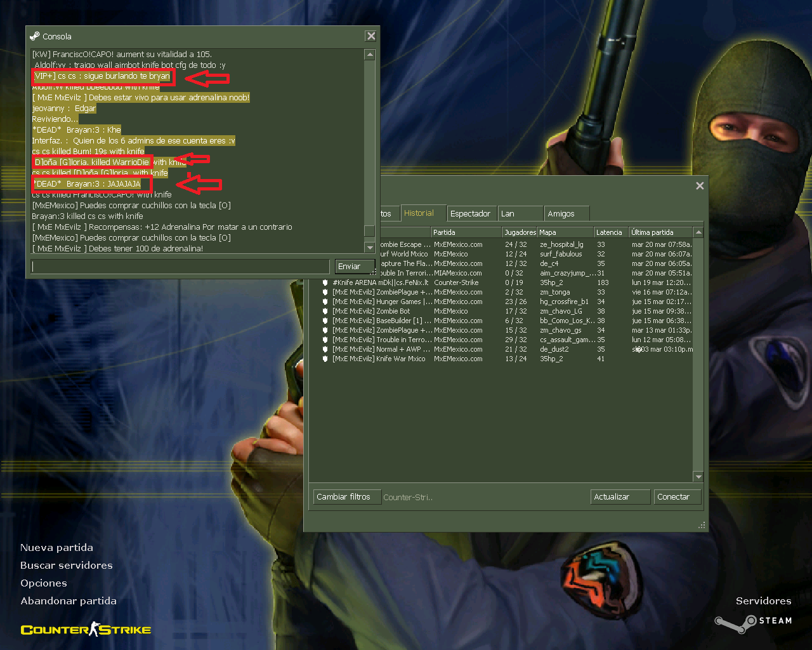Screen dimensions: 812x650
Task: Click console scrollbar down arrow
Action: click(370, 248)
